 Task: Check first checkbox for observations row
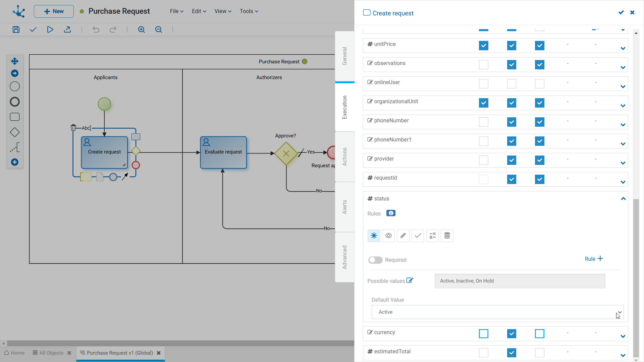point(483,65)
